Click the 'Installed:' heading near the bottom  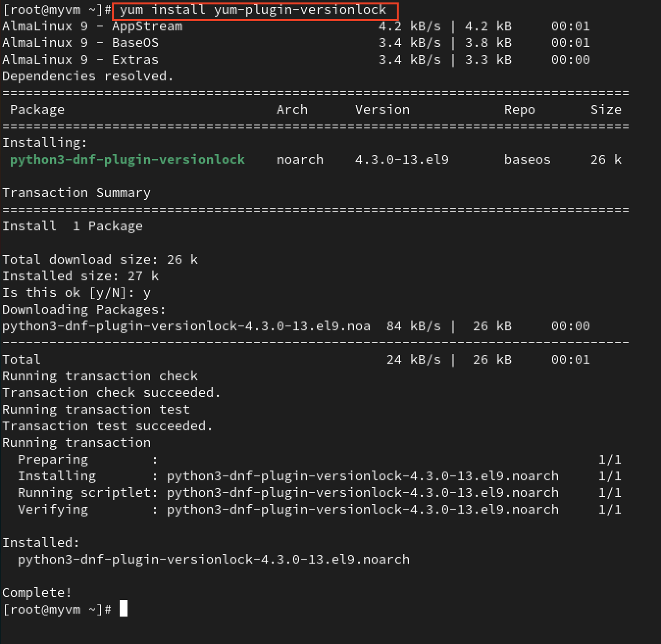tap(41, 543)
